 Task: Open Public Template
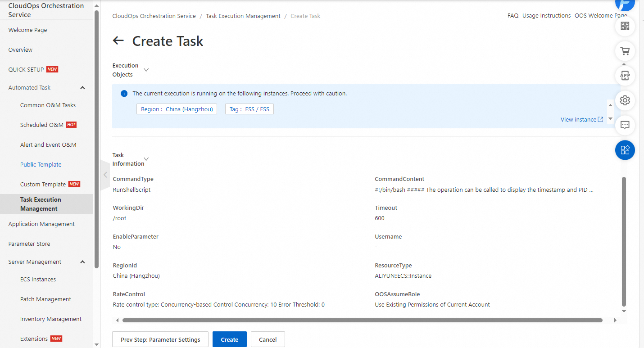tap(41, 165)
